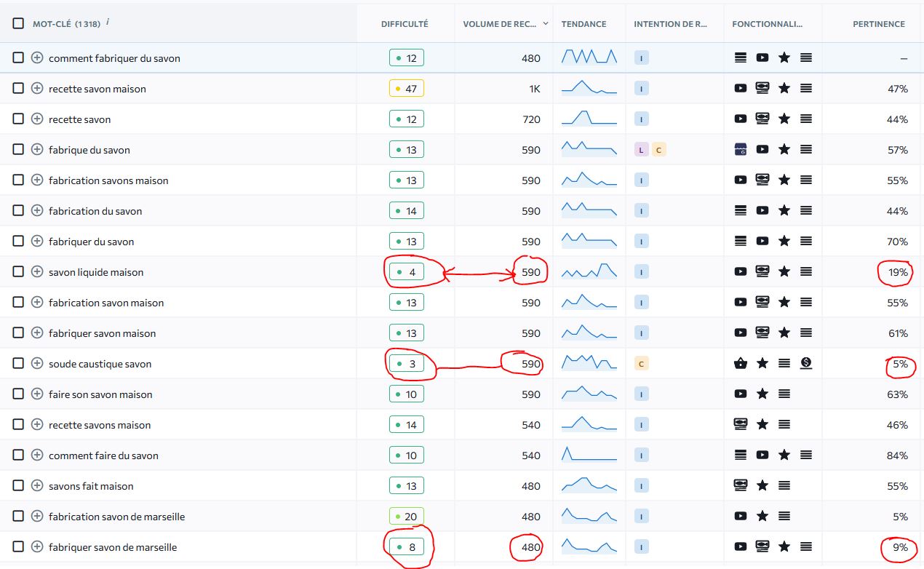Click the star reviews icon for "recette savon"
The image size is (924, 569).
(x=784, y=119)
